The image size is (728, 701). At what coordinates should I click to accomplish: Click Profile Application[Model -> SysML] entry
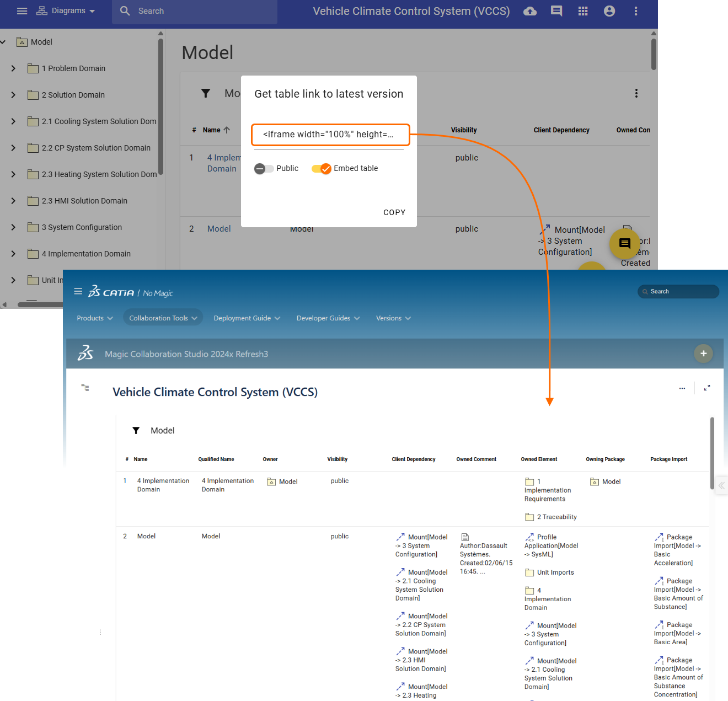(551, 545)
